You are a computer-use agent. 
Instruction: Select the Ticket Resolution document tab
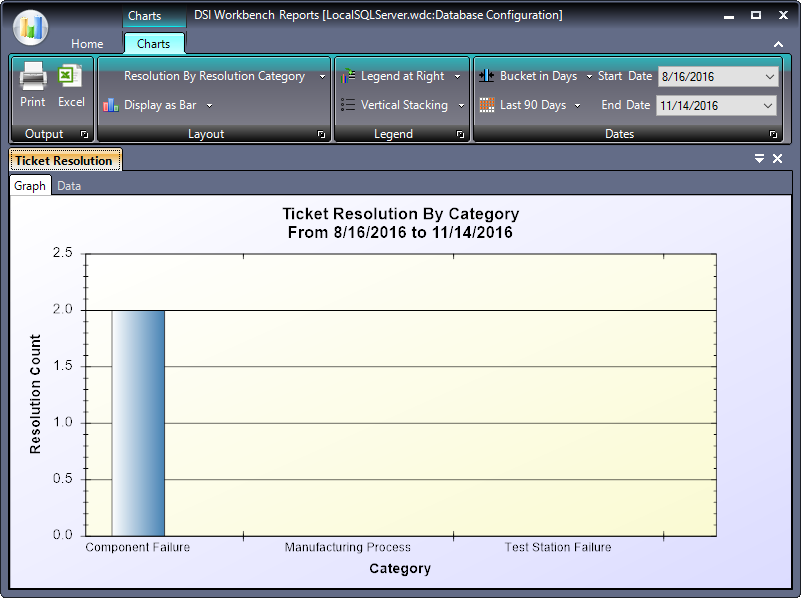click(x=64, y=160)
